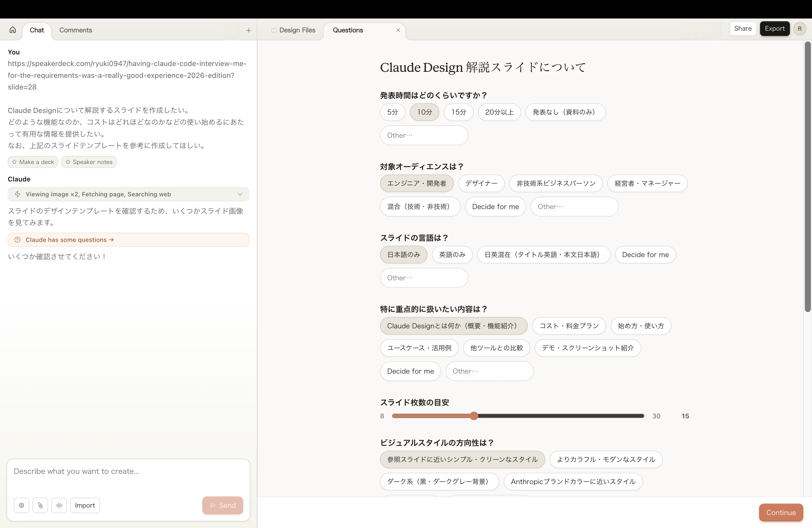Select 参照スライドに近いシンプル style
Image resolution: width=812 pixels, height=528 pixels.
462,459
